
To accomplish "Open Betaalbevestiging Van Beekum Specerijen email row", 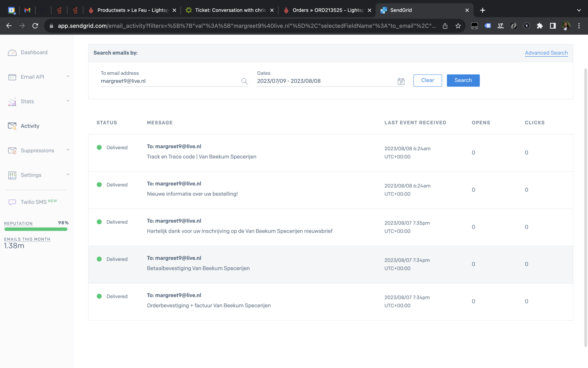I will [198, 268].
